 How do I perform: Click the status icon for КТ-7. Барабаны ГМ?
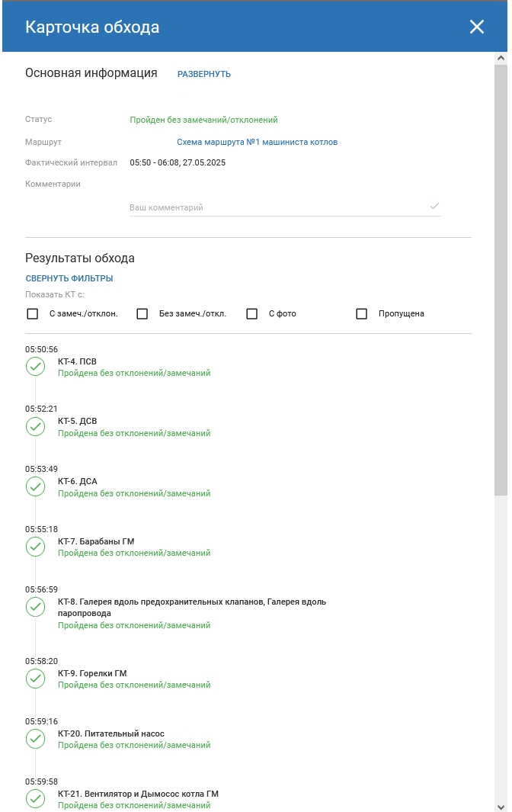click(35, 547)
